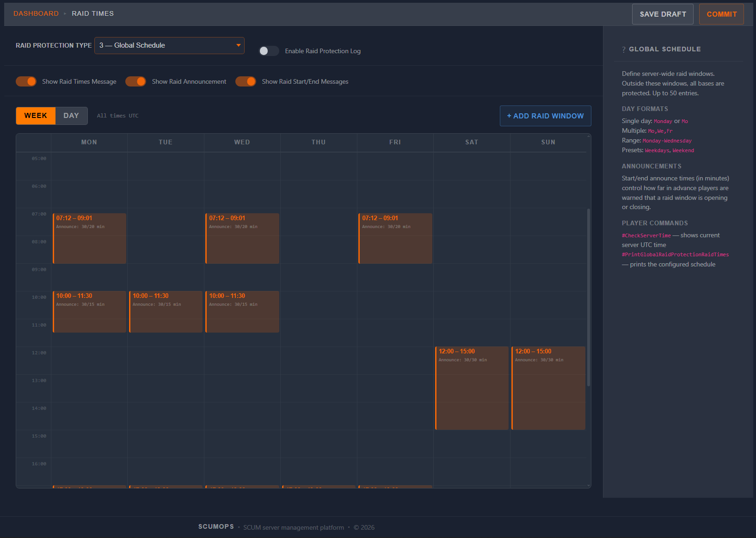Click the SUN column header

(x=548, y=142)
